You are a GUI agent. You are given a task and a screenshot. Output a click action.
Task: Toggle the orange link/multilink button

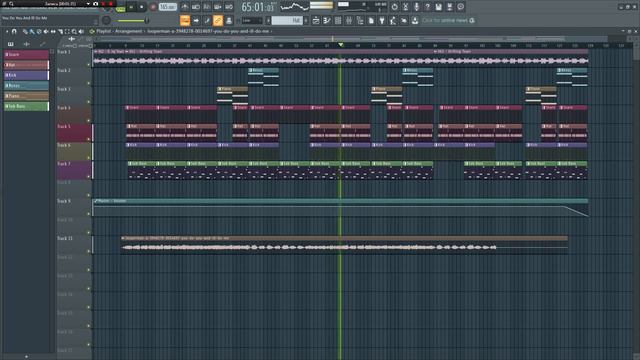218,20
